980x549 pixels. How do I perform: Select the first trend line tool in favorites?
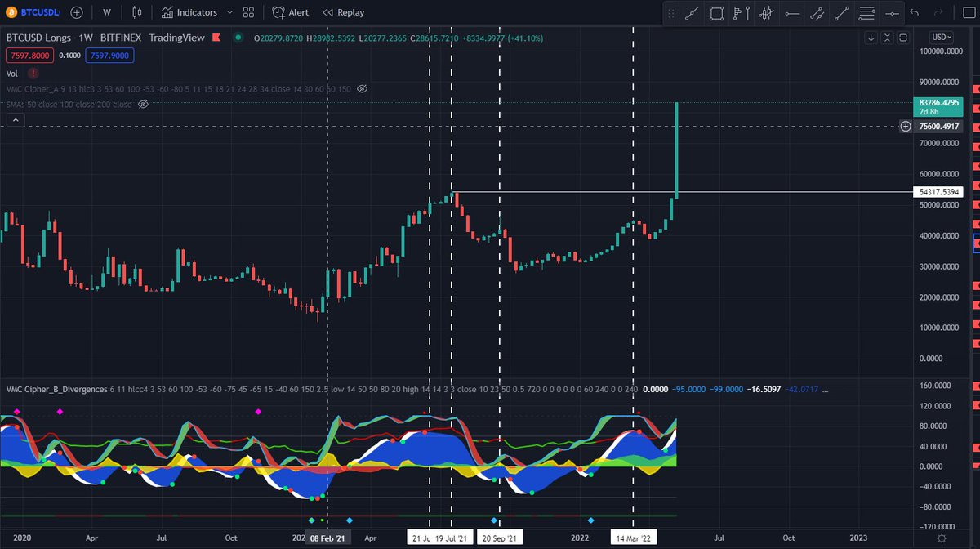[x=692, y=13]
